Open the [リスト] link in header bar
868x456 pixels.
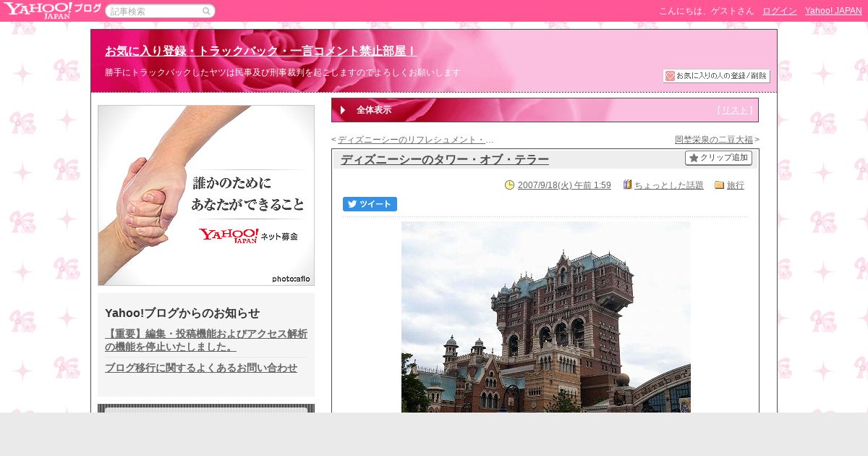[x=735, y=110]
